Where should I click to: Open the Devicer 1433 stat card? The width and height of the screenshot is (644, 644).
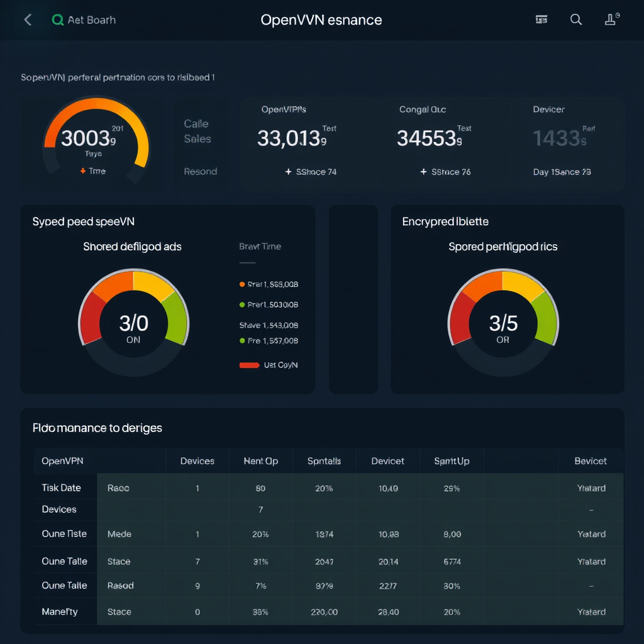point(568,144)
